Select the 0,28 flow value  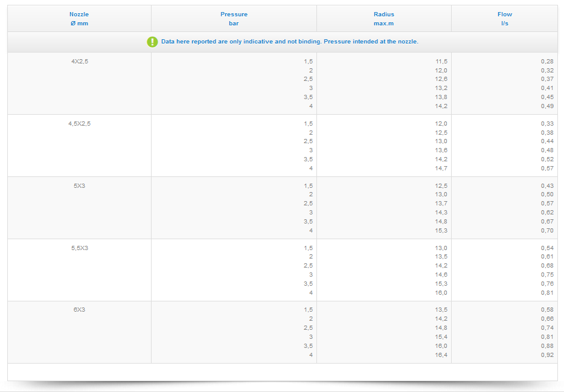click(x=547, y=62)
